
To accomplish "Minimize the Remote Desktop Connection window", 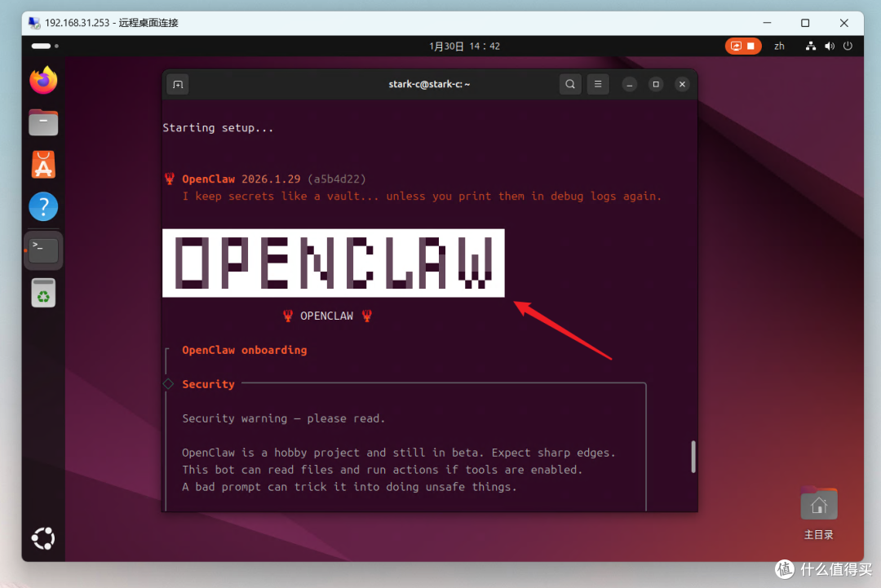I will pos(767,23).
